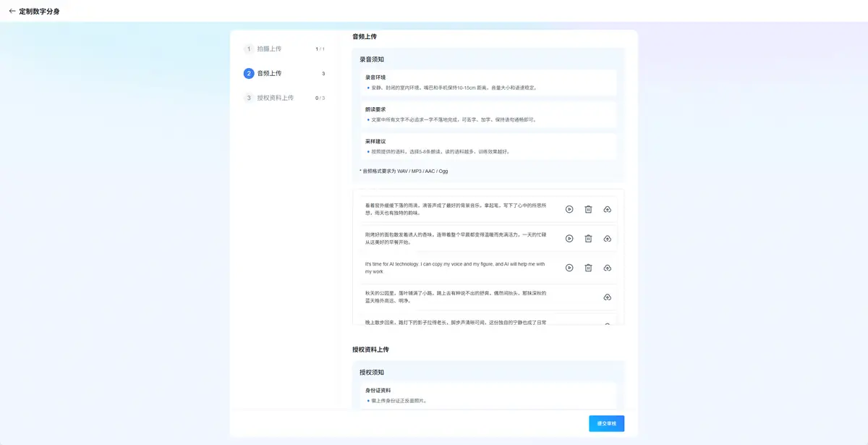Click the step number 3 circle badge
Viewport: 868px width, 445px height.
click(249, 98)
